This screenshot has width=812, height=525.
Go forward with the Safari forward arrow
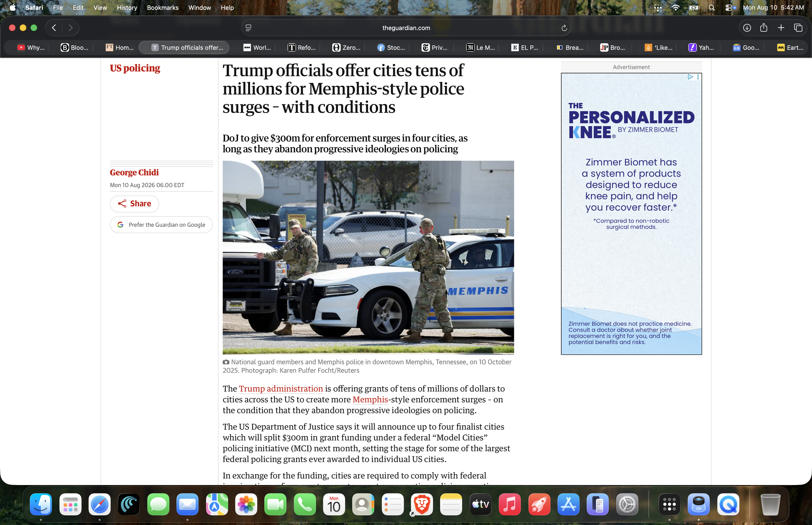70,28
